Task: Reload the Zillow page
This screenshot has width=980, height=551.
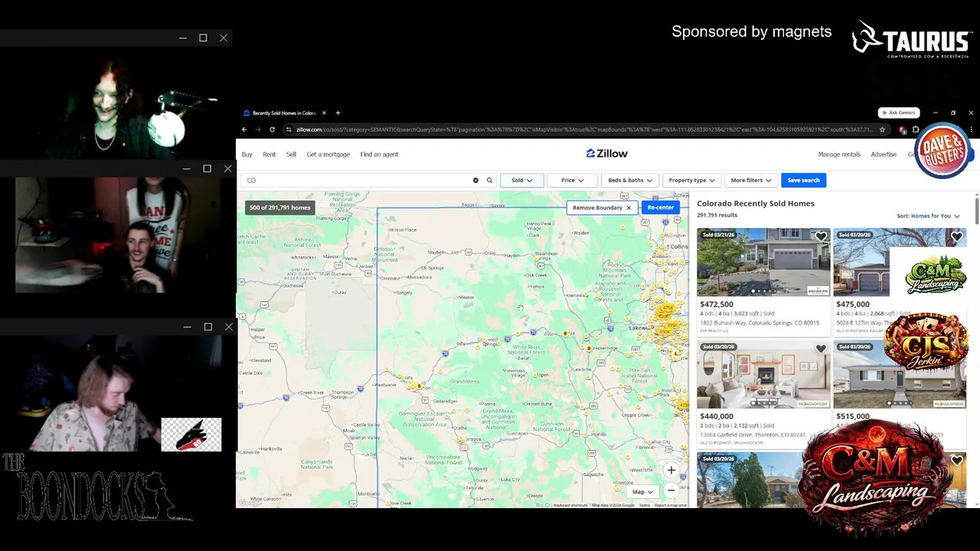Action: (272, 129)
